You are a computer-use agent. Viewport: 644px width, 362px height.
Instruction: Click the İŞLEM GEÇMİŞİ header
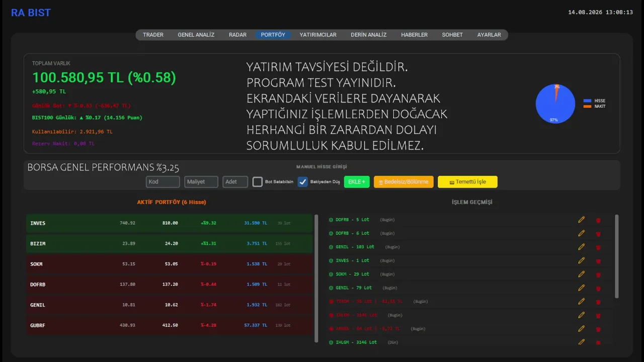(x=472, y=202)
